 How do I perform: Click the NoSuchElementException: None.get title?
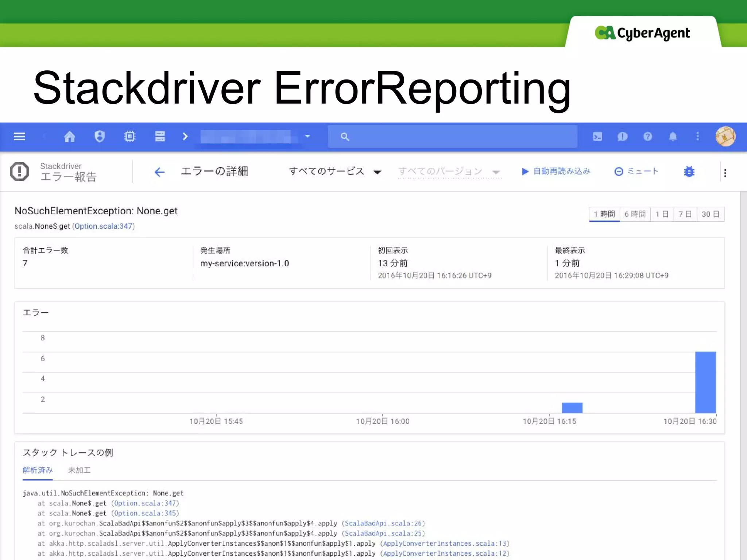[x=96, y=211]
